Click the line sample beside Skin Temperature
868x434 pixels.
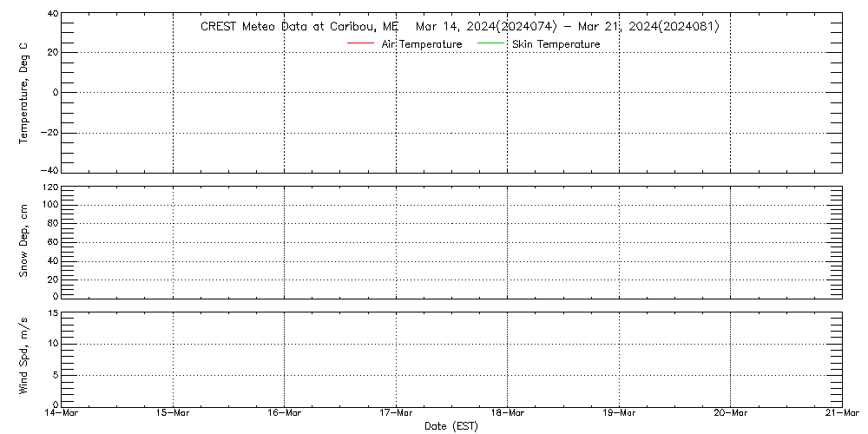492,43
